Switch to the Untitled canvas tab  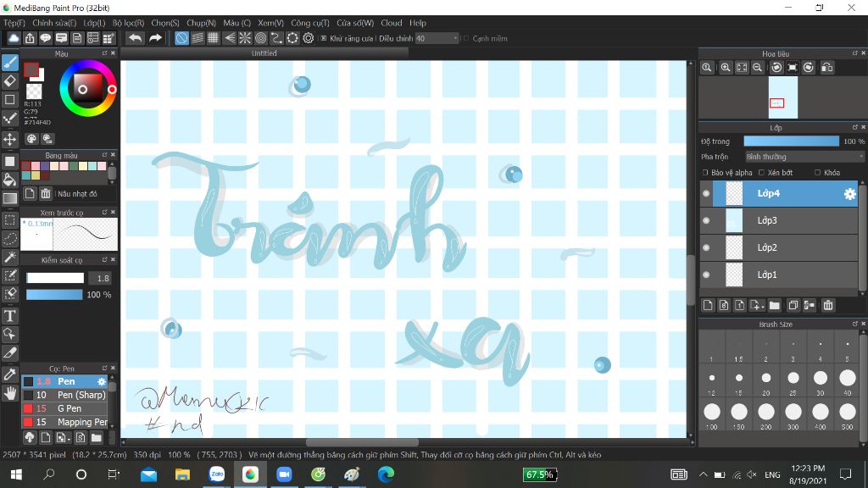click(x=264, y=53)
